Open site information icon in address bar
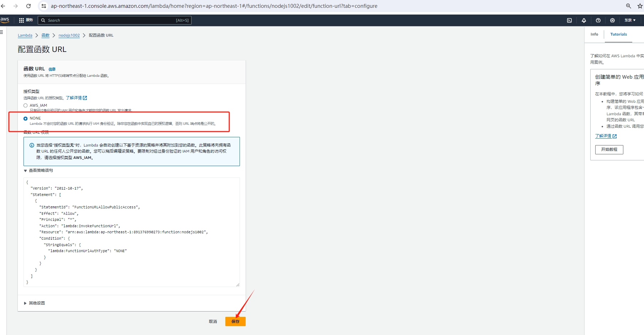 pyautogui.click(x=44, y=6)
